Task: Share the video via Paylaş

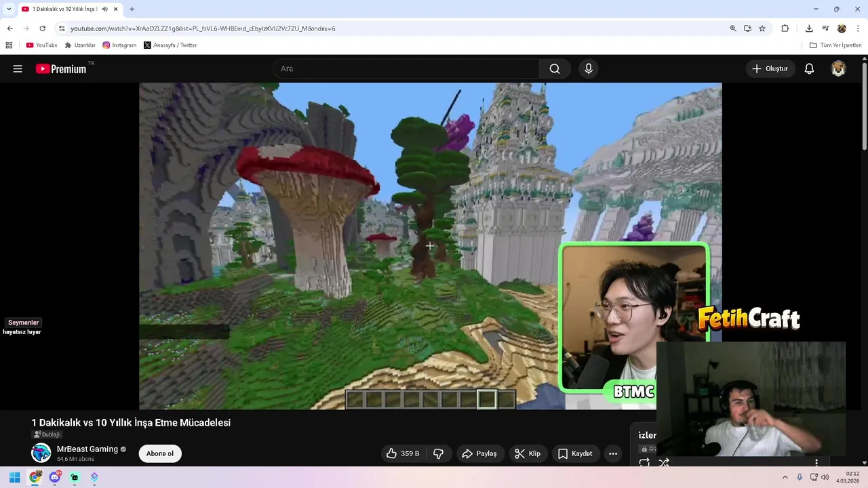Action: coord(479,453)
